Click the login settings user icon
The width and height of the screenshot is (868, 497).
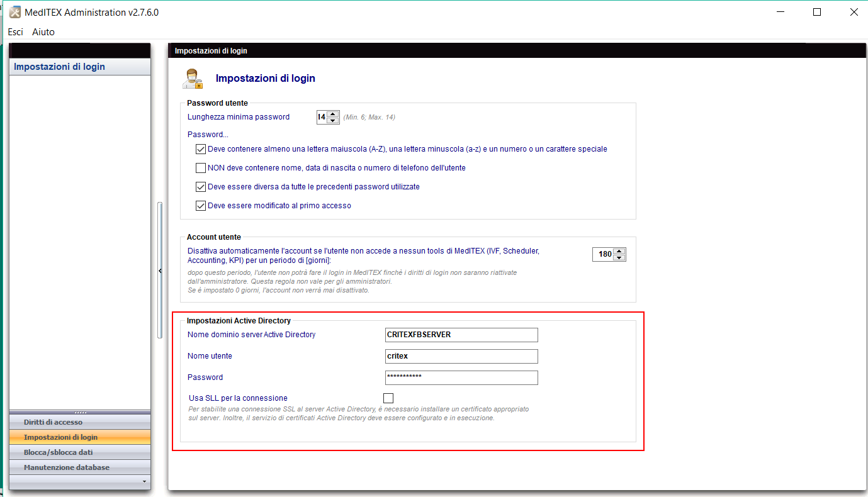[193, 79]
